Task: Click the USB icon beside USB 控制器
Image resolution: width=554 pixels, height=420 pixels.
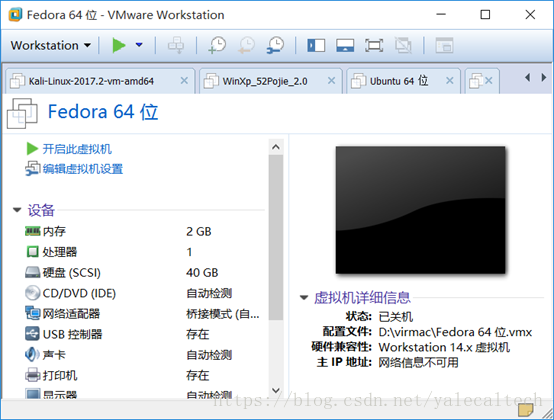Action: (33, 334)
